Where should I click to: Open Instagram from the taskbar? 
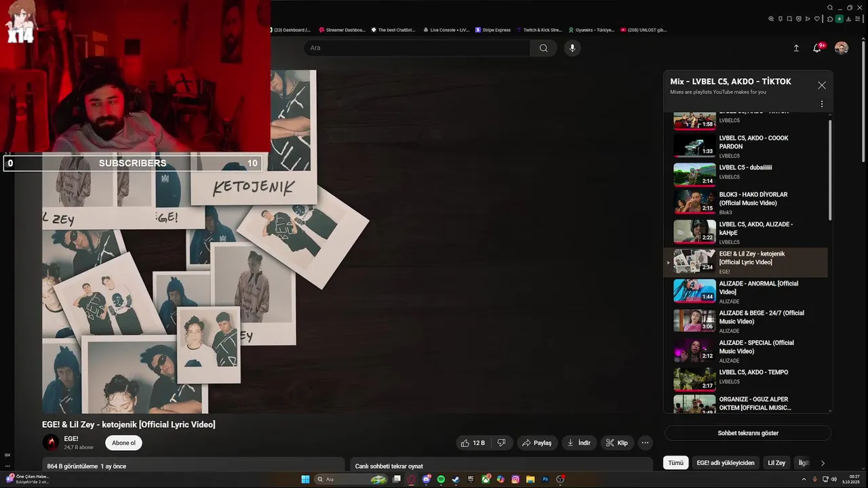[x=515, y=479]
